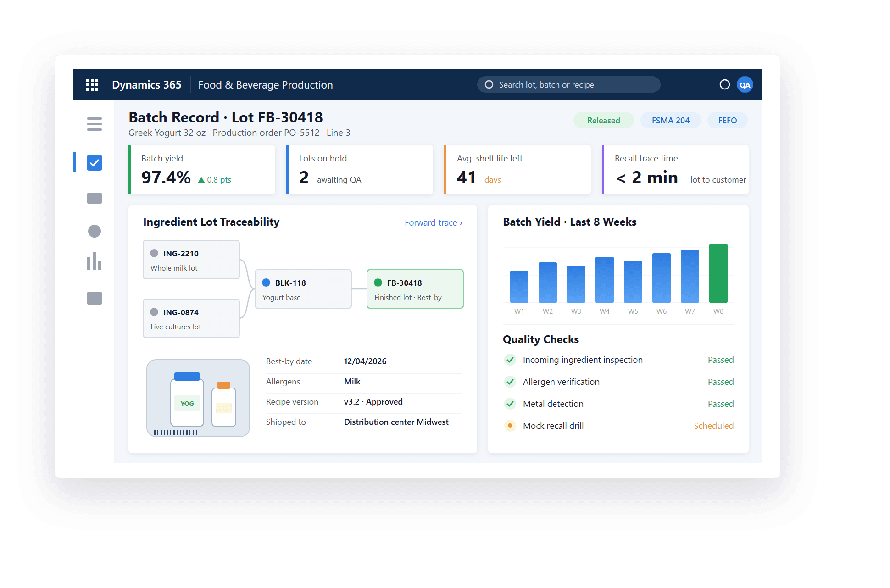The height and width of the screenshot is (588, 890).
Task: Click the W4 bar in yield chart
Action: [605, 280]
